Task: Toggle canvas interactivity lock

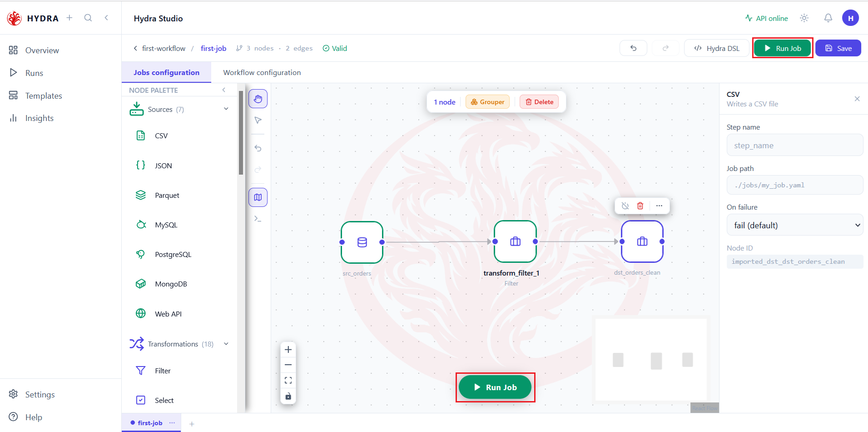Action: coord(288,396)
